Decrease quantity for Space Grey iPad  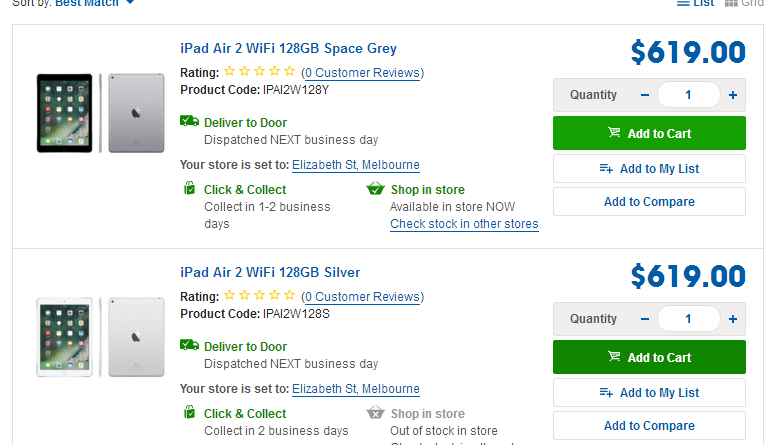point(645,95)
